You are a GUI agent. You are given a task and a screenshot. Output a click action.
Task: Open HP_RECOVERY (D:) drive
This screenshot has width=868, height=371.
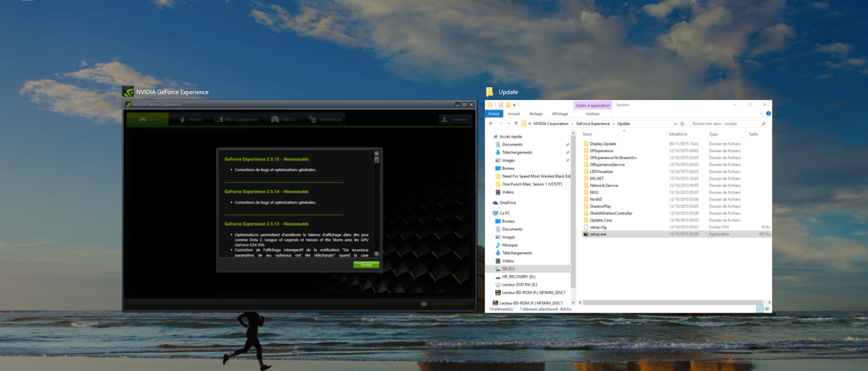(515, 277)
